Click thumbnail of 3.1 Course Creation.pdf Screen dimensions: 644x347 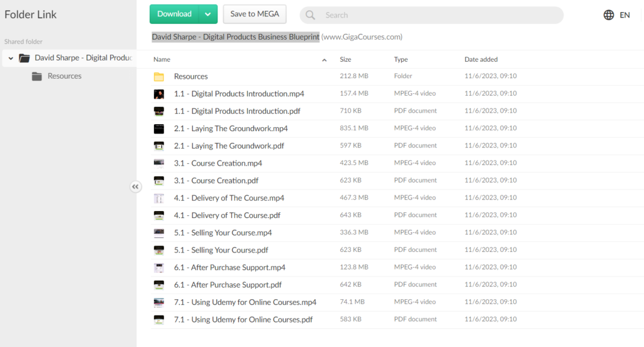(159, 181)
